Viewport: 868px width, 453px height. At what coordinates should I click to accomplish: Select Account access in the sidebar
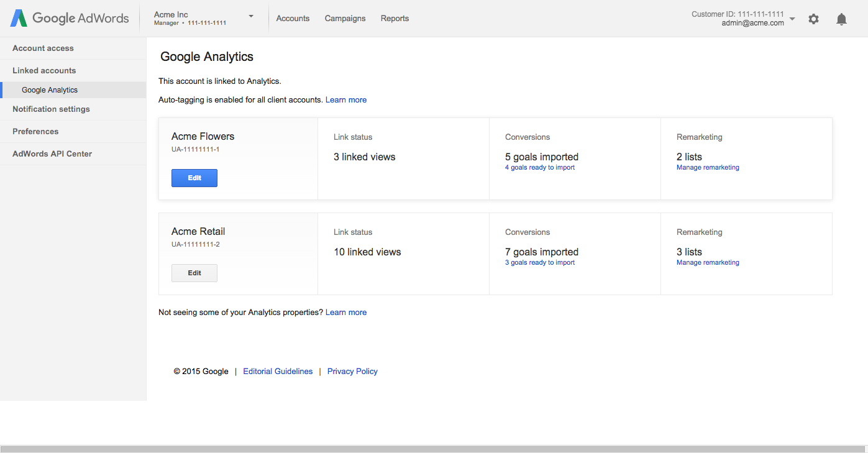coord(73,48)
